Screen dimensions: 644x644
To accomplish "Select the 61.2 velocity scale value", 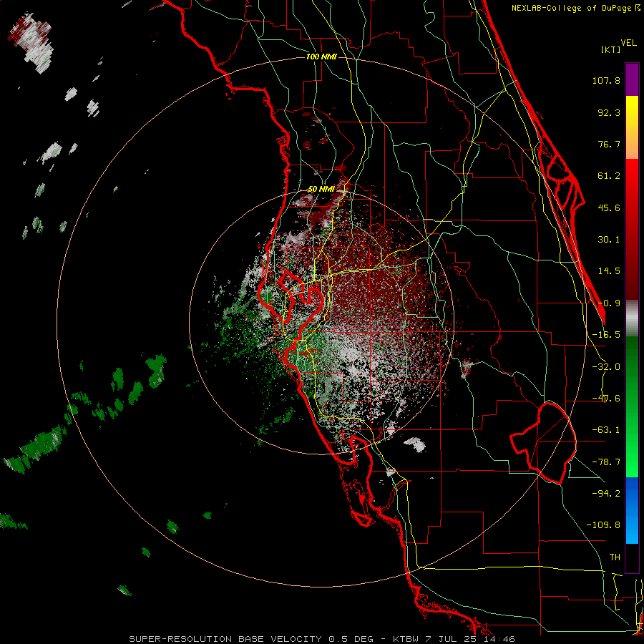I will tap(609, 176).
